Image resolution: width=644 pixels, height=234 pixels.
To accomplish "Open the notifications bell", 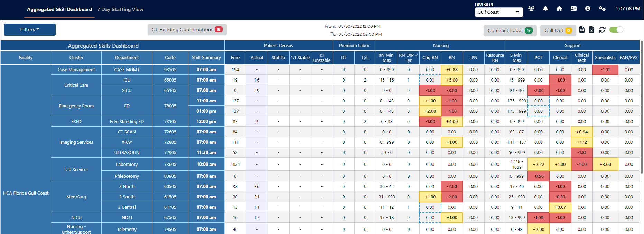I will point(545,9).
